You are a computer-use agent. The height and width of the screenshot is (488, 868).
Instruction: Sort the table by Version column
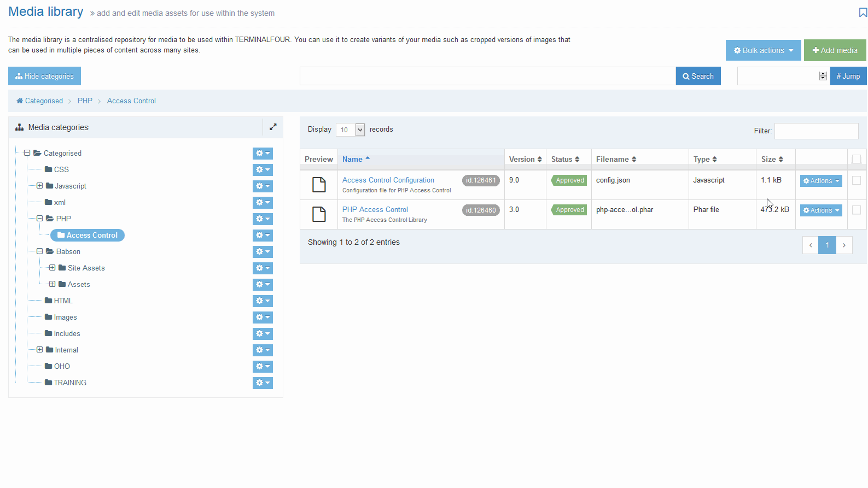coord(525,159)
